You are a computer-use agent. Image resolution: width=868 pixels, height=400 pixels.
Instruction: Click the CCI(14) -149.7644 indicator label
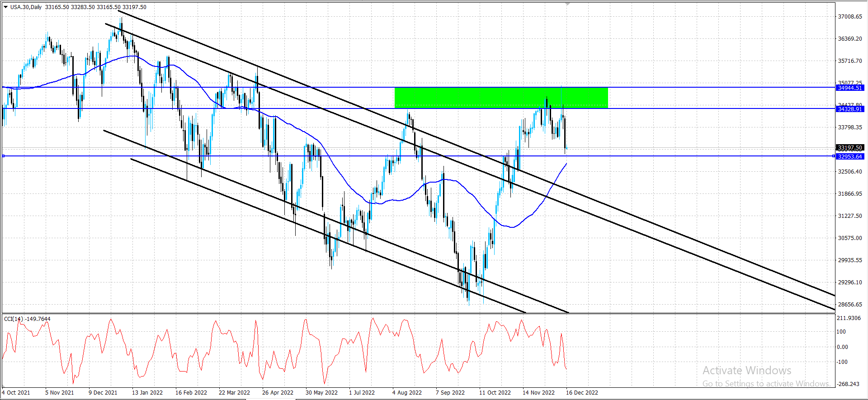point(27,319)
